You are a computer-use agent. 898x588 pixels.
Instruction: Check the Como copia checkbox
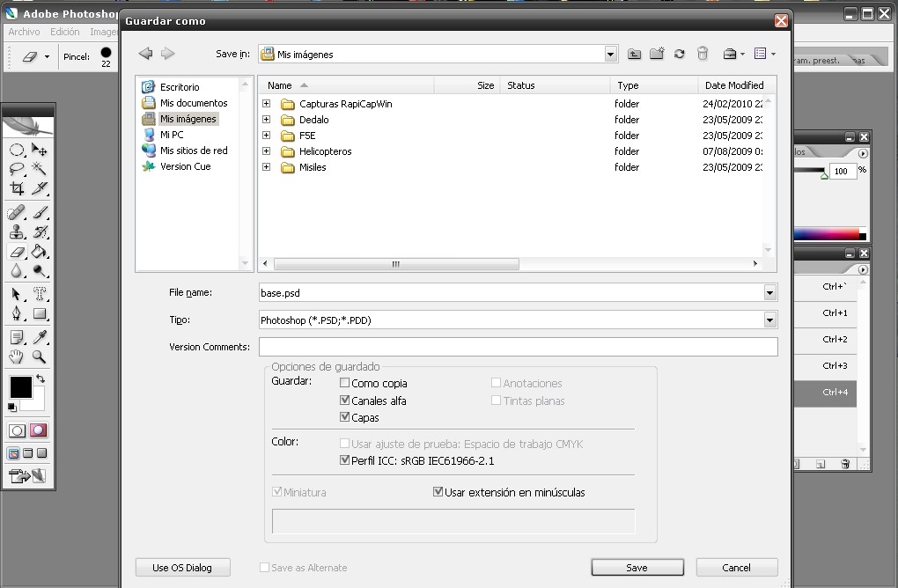pyautogui.click(x=345, y=382)
